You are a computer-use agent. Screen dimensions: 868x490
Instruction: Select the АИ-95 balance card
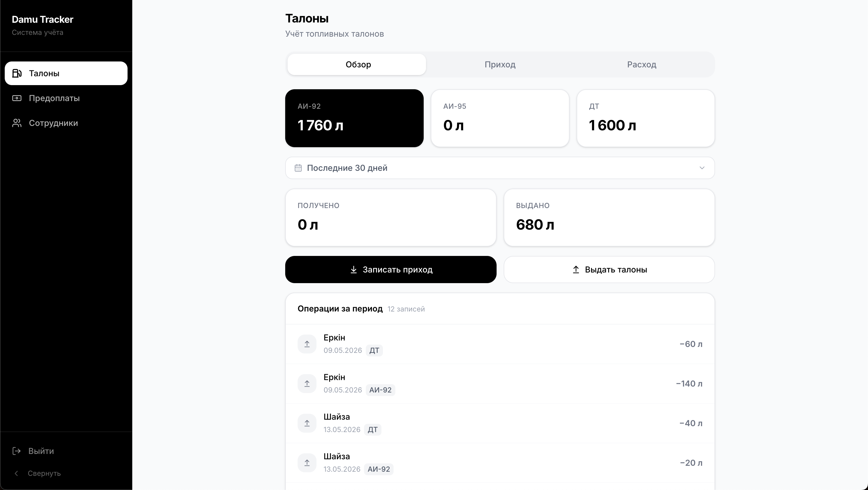500,118
